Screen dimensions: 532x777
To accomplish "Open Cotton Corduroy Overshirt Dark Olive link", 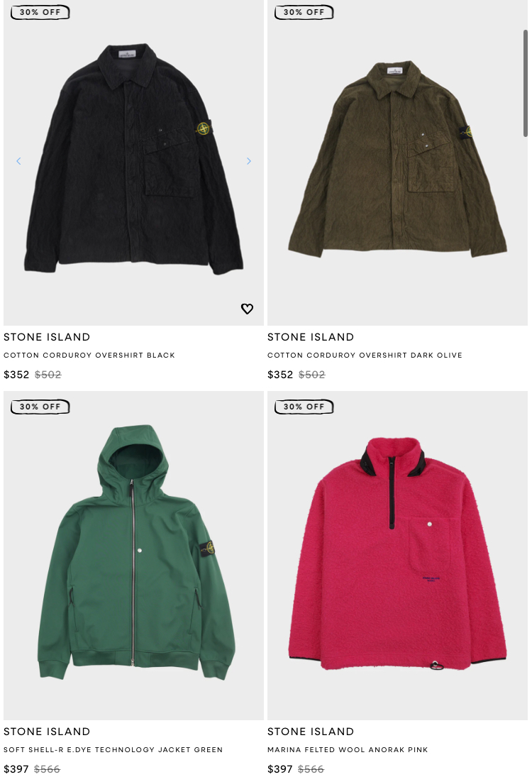I will coord(365,356).
